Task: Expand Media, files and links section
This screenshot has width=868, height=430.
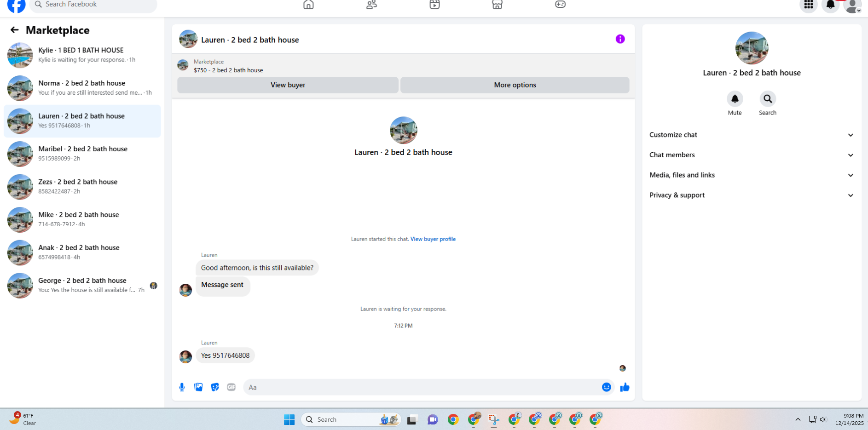Action: coord(752,175)
